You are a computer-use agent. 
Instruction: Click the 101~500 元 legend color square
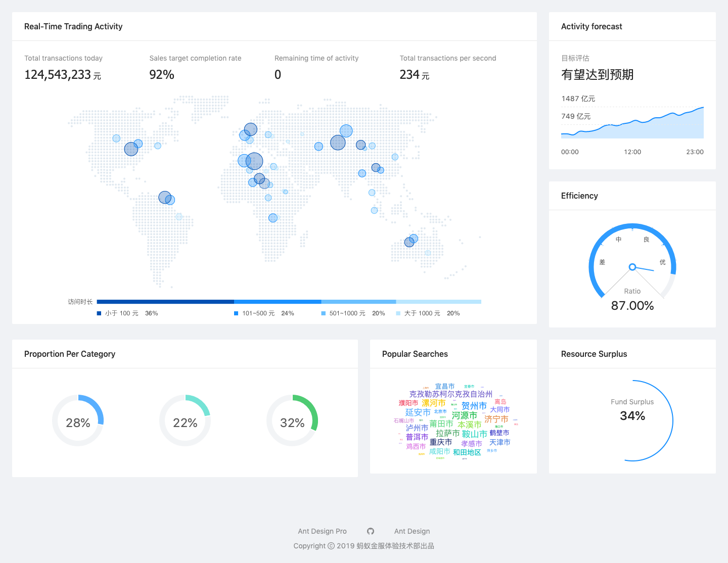coord(236,313)
